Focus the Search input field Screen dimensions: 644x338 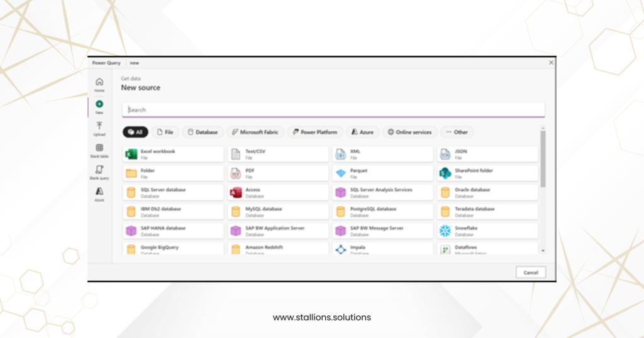click(333, 110)
